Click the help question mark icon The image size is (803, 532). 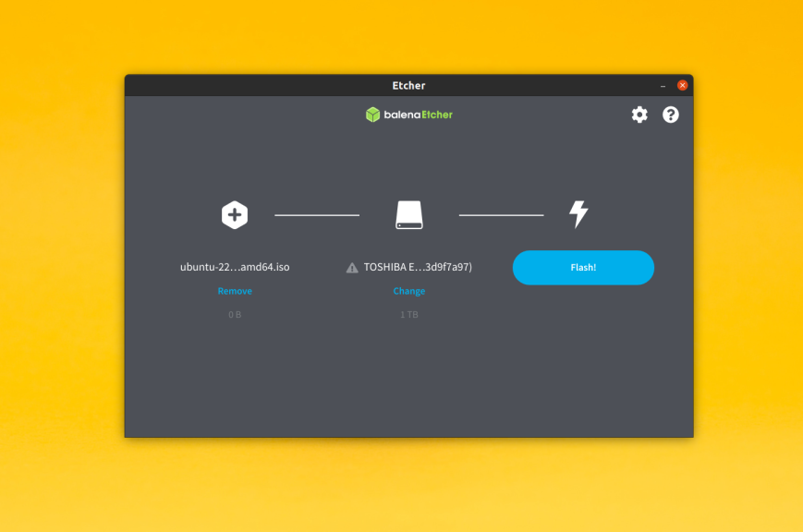(671, 115)
